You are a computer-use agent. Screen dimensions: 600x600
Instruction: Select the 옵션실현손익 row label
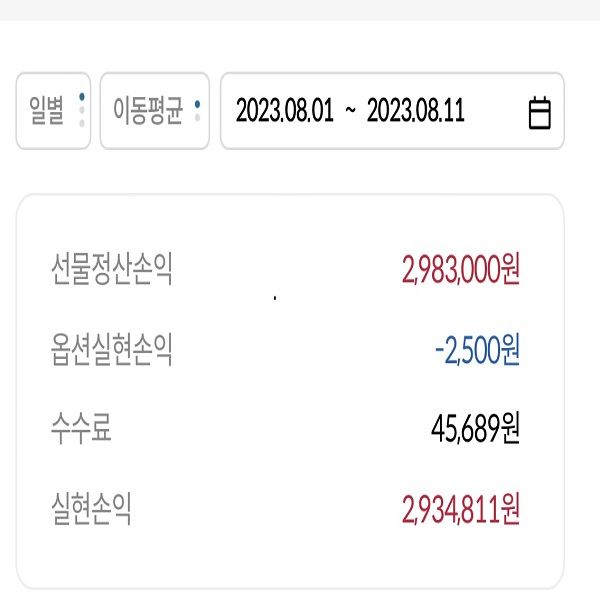[x=111, y=350]
